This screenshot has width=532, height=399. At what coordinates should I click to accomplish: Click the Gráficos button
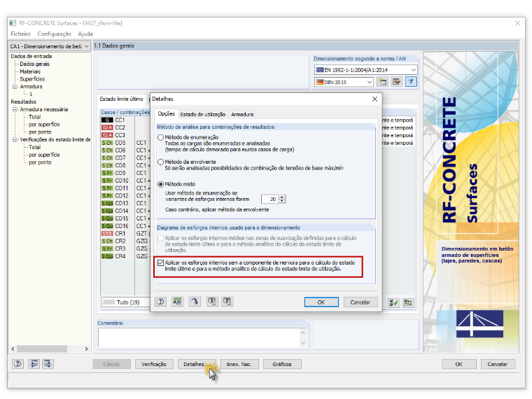point(282,365)
